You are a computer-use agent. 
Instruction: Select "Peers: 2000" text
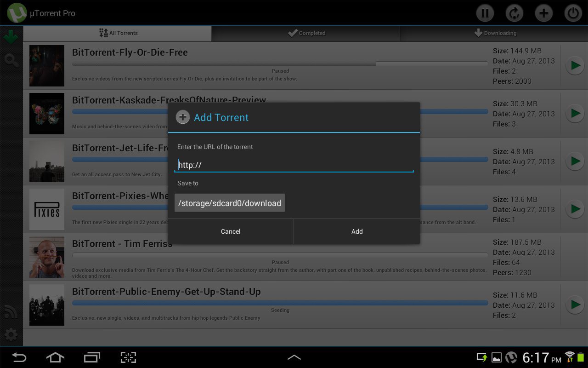tap(512, 81)
